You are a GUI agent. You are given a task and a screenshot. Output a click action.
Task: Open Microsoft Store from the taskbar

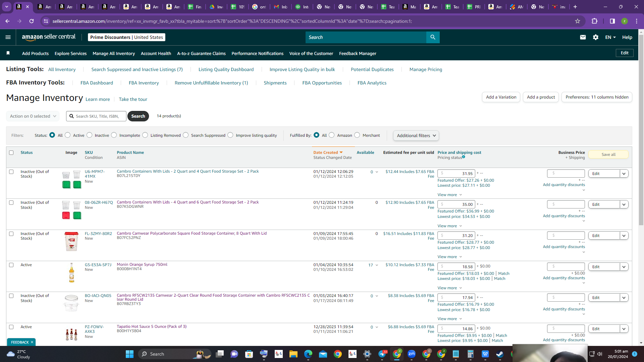coord(249,354)
